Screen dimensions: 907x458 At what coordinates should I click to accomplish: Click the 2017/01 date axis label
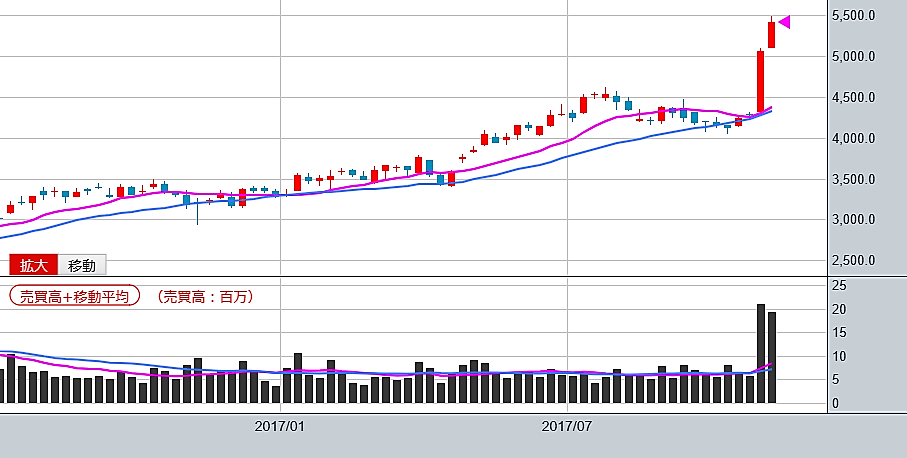click(279, 427)
